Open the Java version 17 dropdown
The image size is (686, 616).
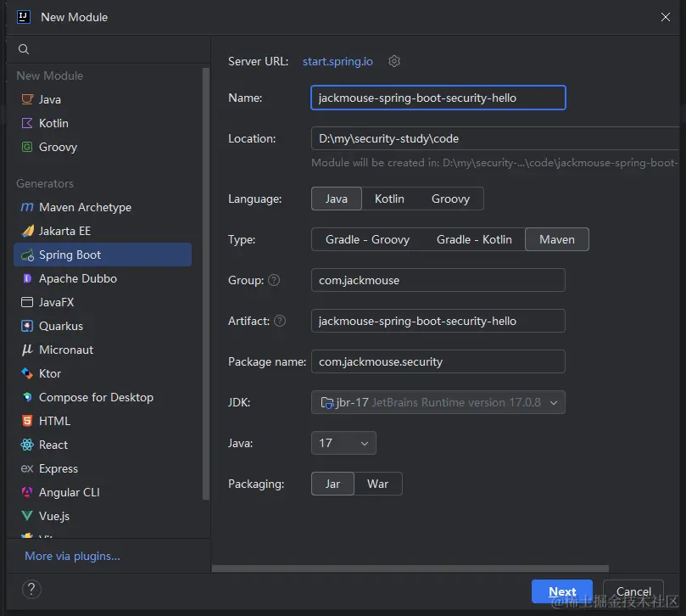click(343, 443)
